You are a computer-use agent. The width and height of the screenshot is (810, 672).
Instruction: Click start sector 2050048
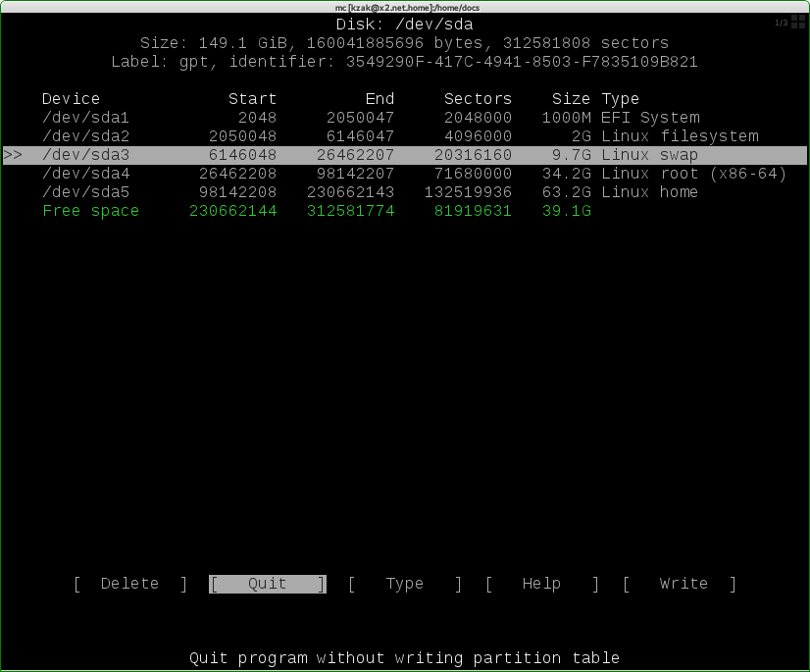(243, 136)
